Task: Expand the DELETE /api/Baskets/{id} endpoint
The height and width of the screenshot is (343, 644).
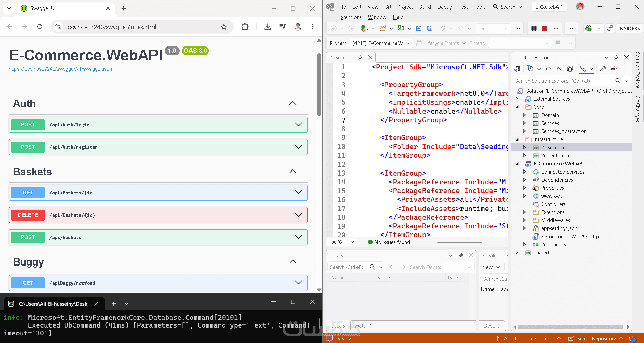Action: 158,215
